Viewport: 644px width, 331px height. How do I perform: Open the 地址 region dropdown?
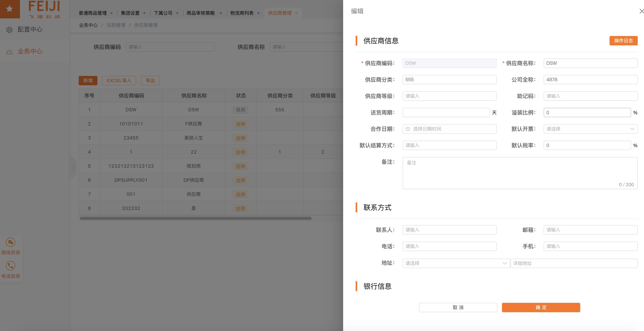pos(456,263)
